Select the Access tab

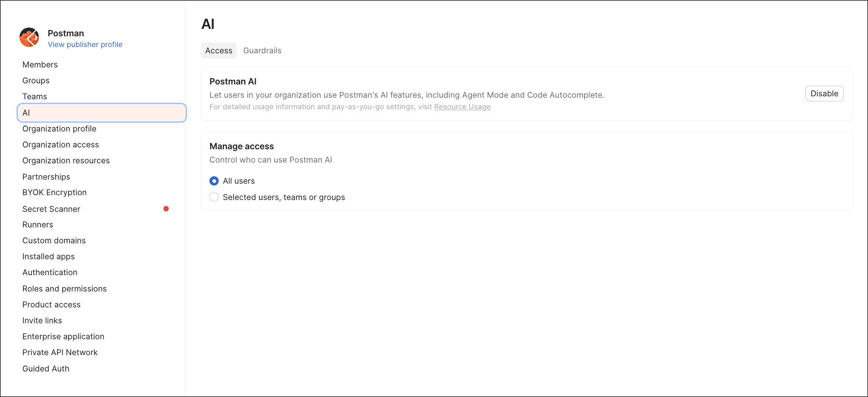click(x=219, y=51)
